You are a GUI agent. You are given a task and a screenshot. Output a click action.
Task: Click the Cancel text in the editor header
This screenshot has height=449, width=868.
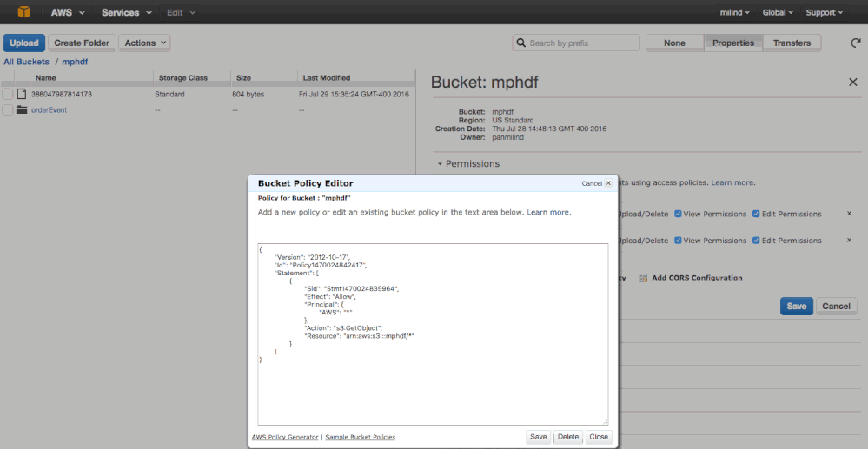(x=591, y=183)
